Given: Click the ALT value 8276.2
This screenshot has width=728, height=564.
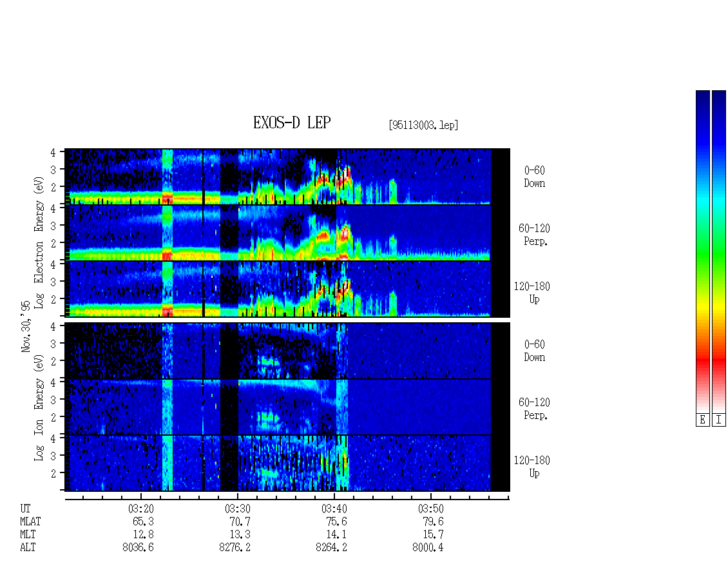Looking at the screenshot, I should (235, 547).
